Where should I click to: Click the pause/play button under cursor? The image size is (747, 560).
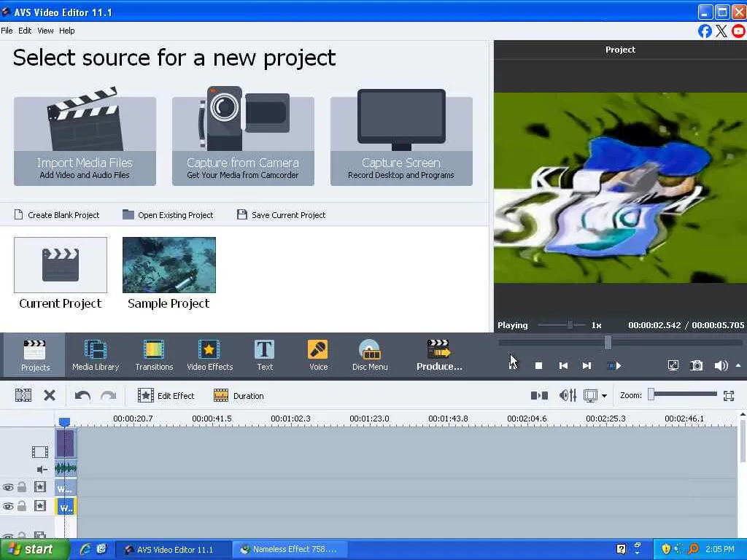pos(513,366)
